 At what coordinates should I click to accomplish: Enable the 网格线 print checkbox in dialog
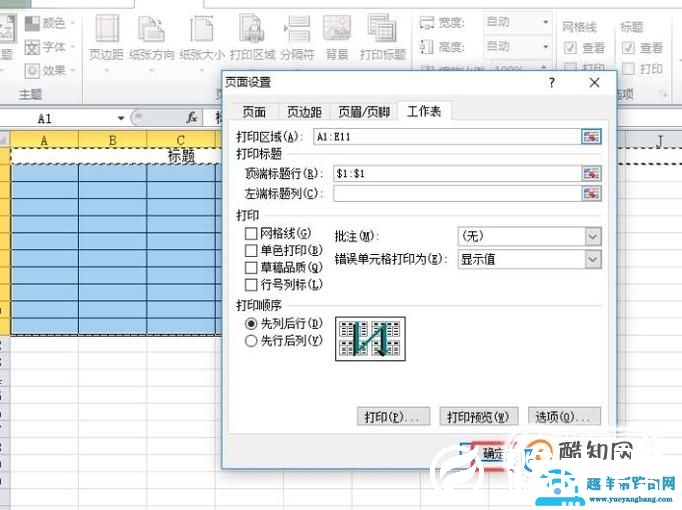tap(251, 234)
